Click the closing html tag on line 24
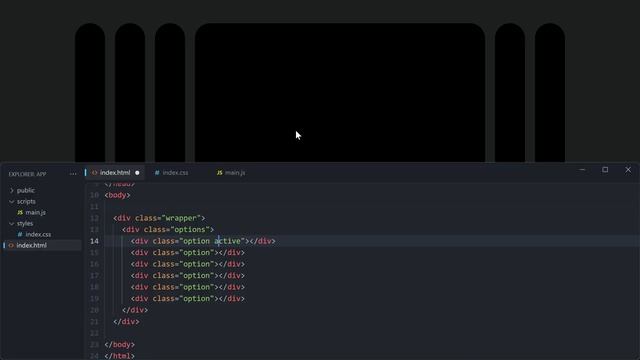 119,356
